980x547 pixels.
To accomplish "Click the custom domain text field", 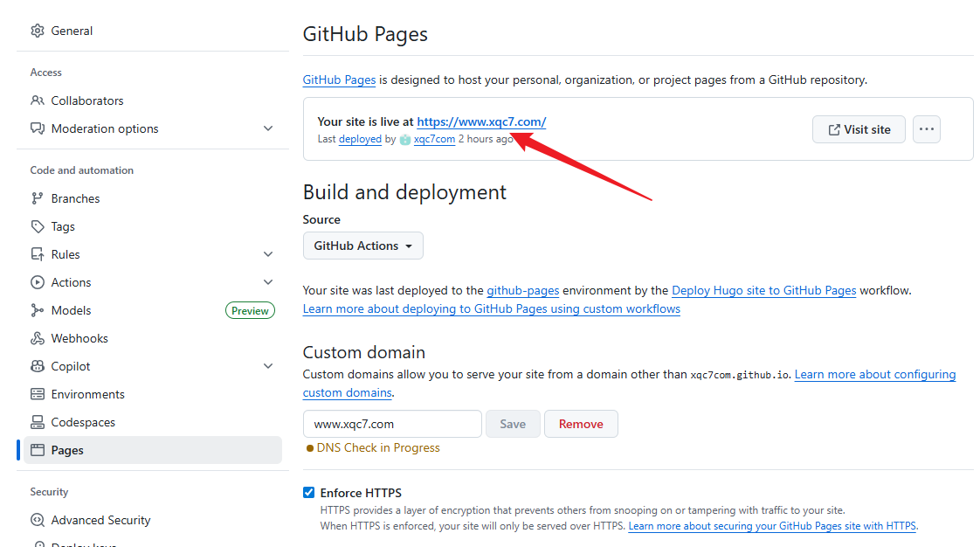I will click(x=392, y=424).
